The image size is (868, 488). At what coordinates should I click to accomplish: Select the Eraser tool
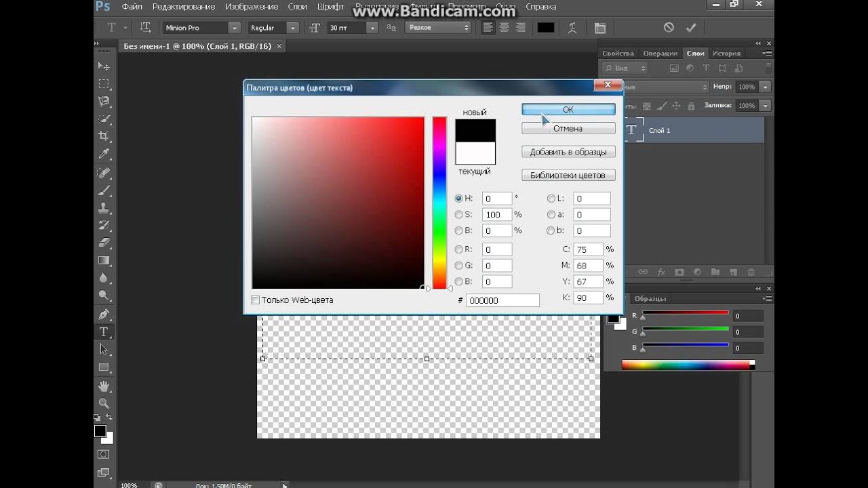104,243
